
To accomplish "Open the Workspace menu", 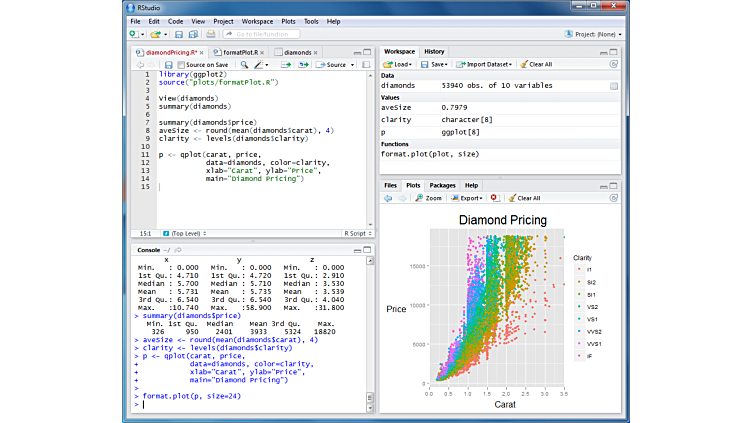I will 257,20.
